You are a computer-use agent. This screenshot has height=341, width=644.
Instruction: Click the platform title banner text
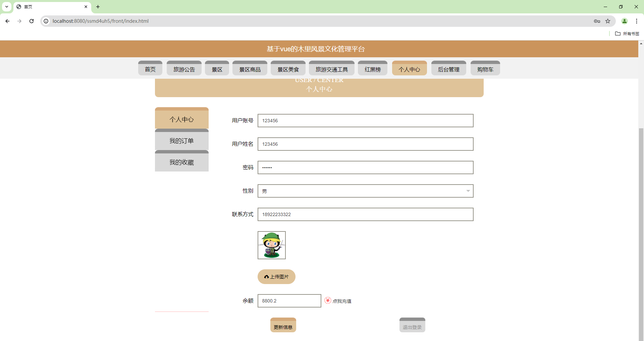pos(316,49)
